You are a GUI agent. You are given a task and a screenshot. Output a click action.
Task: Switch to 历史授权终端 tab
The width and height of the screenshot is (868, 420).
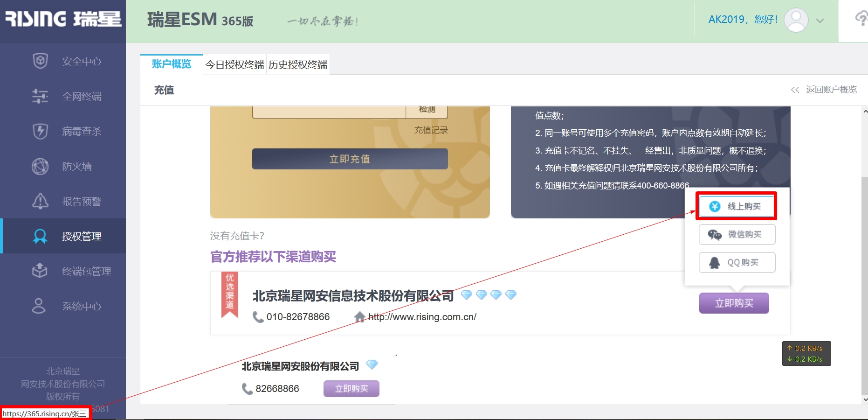pos(298,64)
